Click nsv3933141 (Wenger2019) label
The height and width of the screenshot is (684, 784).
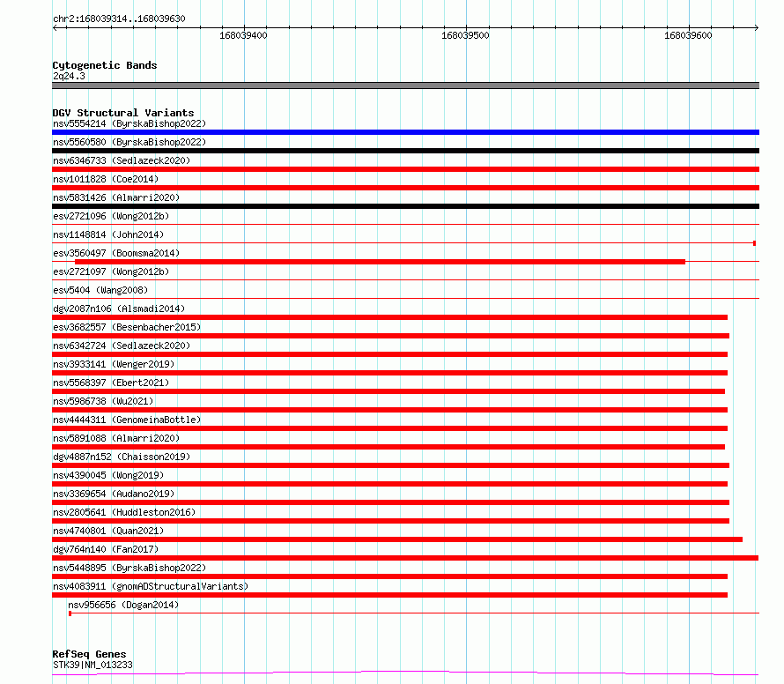(x=114, y=364)
